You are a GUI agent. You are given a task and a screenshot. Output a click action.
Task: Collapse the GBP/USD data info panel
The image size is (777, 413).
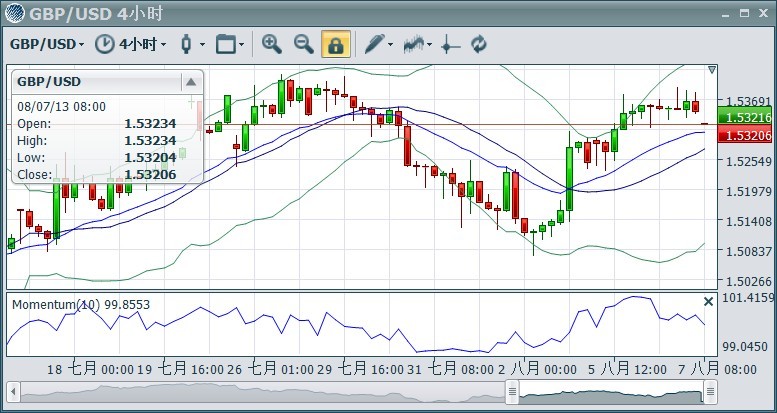pyautogui.click(x=191, y=82)
